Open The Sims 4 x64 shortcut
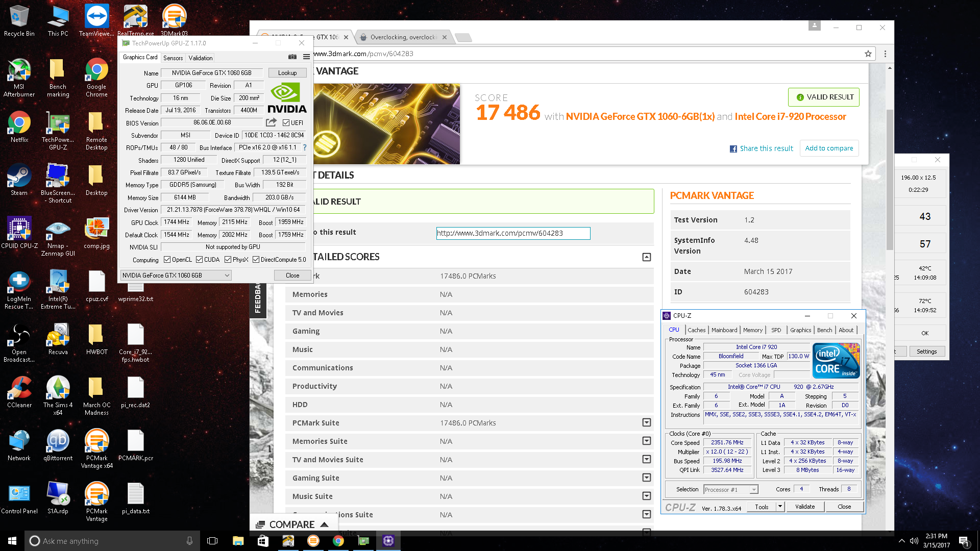 coord(58,396)
